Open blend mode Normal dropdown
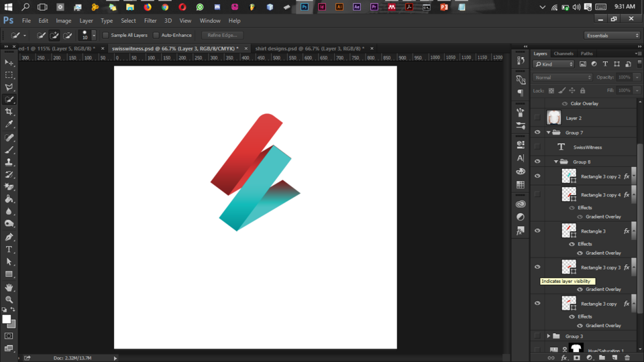 pyautogui.click(x=562, y=77)
